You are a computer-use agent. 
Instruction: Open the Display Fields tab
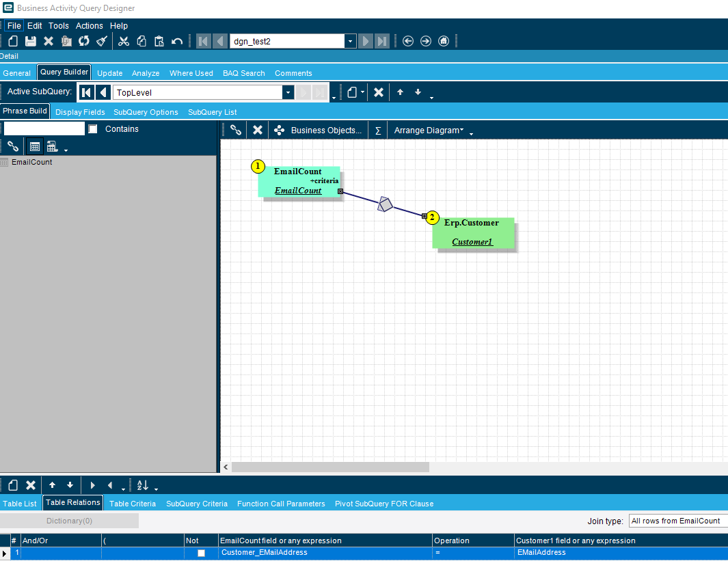(80, 112)
